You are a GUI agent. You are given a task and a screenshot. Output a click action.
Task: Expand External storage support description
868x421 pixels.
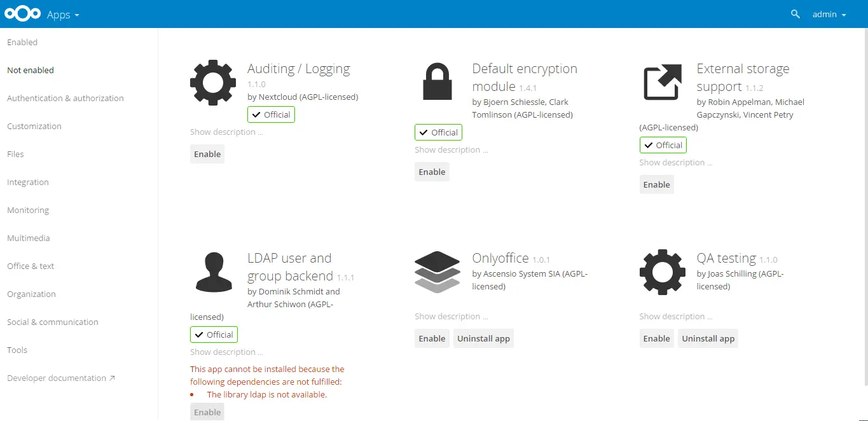676,163
